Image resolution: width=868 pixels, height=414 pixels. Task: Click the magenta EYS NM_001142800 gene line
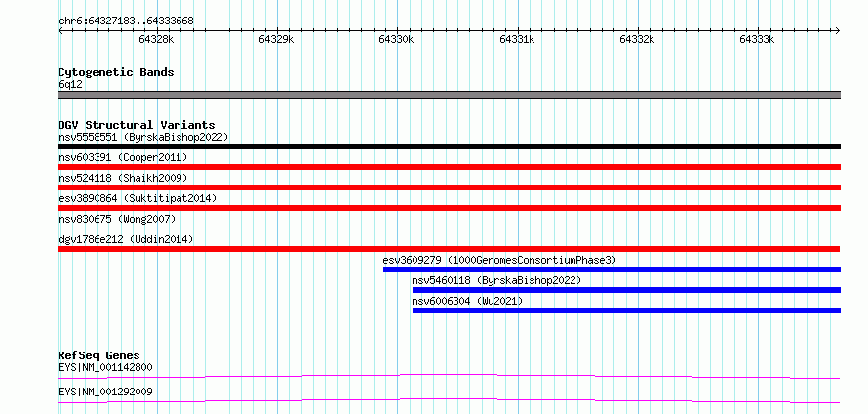449,376
